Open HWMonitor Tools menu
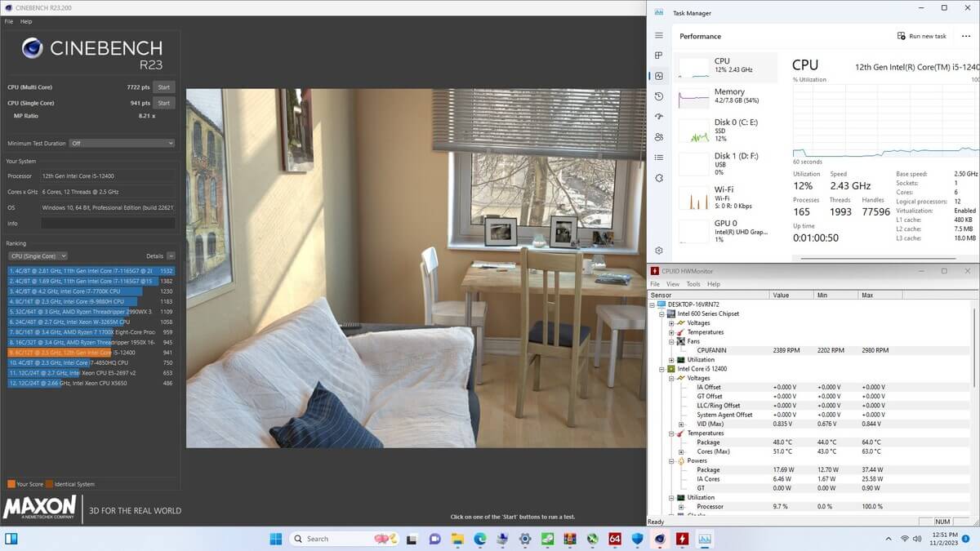980x551 pixels. 693,284
